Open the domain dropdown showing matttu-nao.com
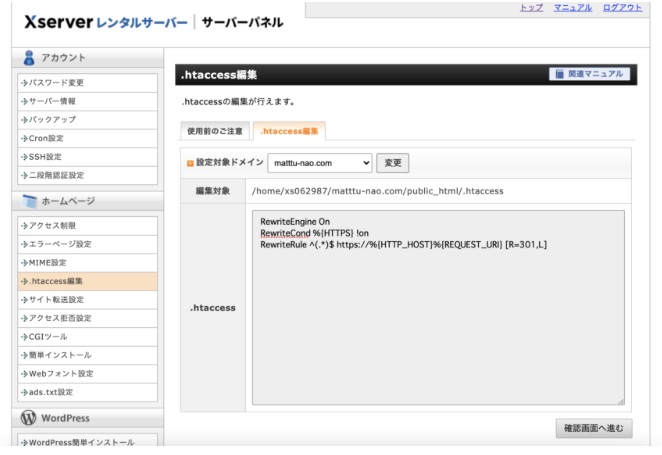Viewport: 662px width, 455px height. 320,163
